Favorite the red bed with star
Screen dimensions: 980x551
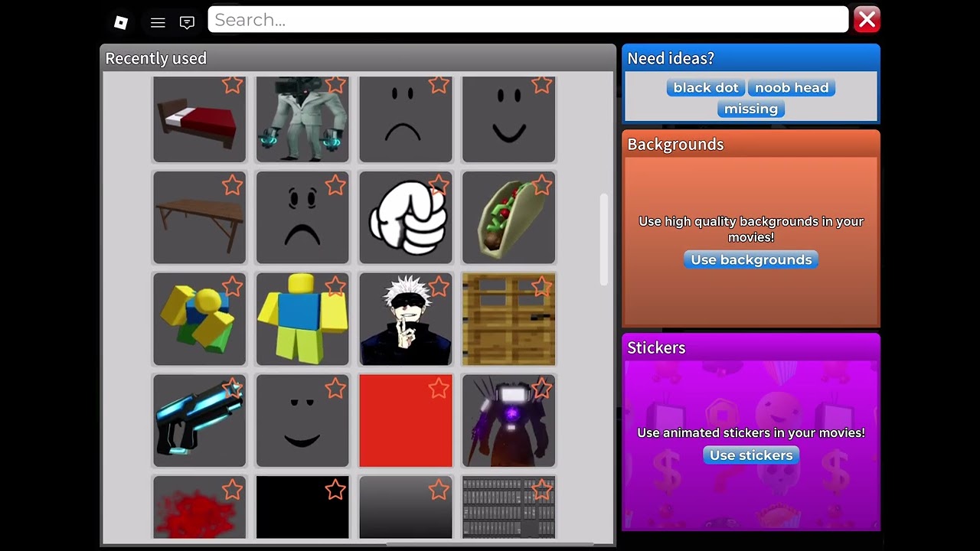click(233, 84)
